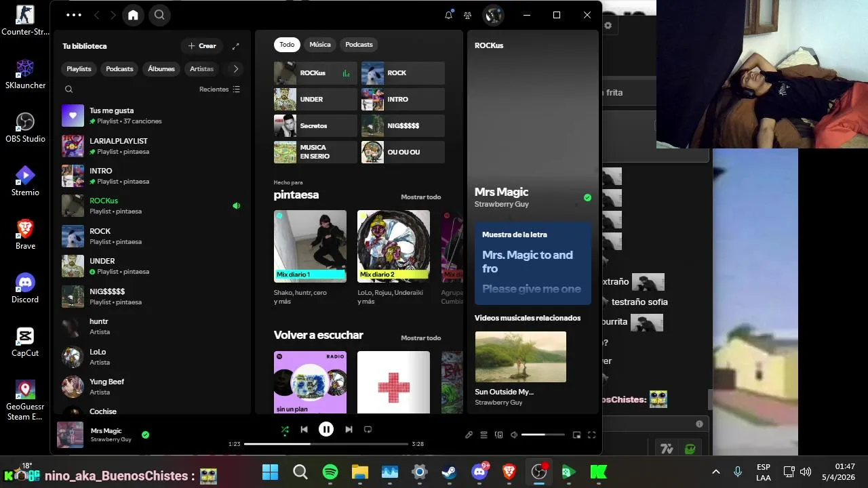
Task: Open Steam from the taskbar
Action: (x=449, y=472)
